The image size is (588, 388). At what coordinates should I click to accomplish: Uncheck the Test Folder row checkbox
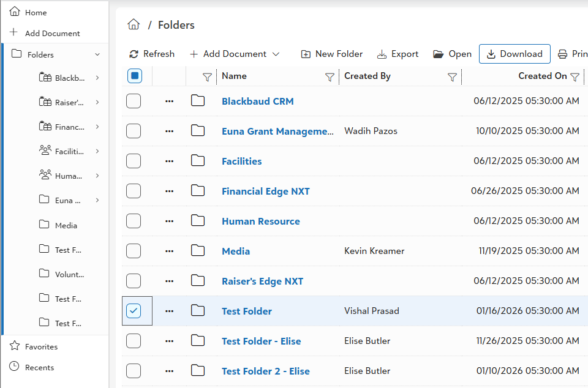(x=134, y=311)
